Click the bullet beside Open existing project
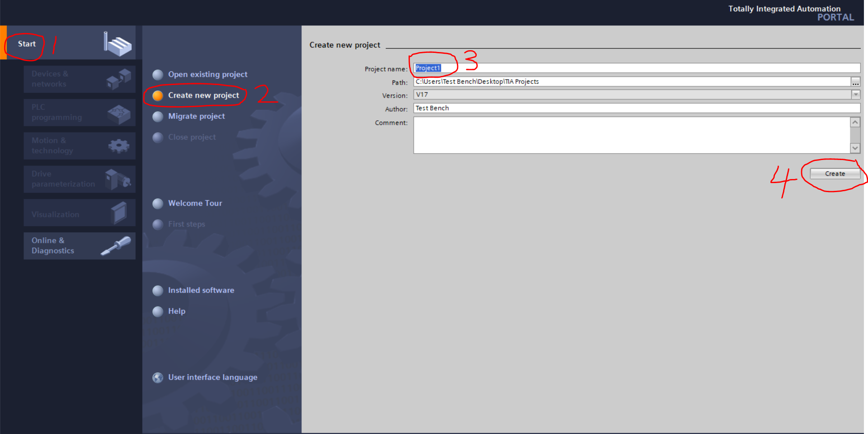The width and height of the screenshot is (868, 434). click(x=158, y=75)
